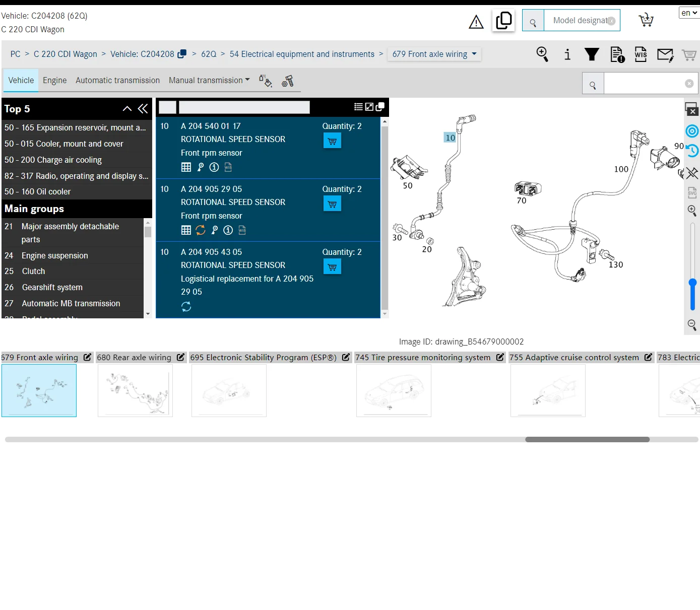700x610 pixels.
Task: Select the Engine tab
Action: pyautogui.click(x=54, y=81)
